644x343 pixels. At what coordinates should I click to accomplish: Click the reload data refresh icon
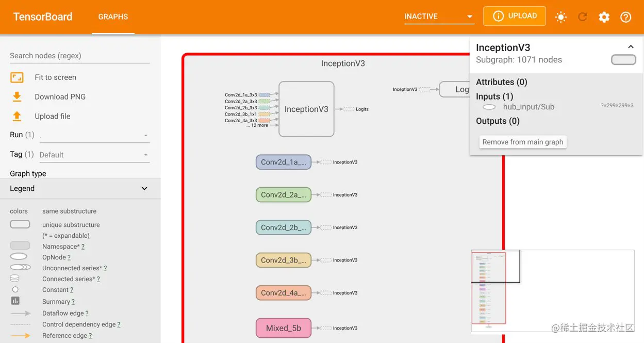point(583,17)
